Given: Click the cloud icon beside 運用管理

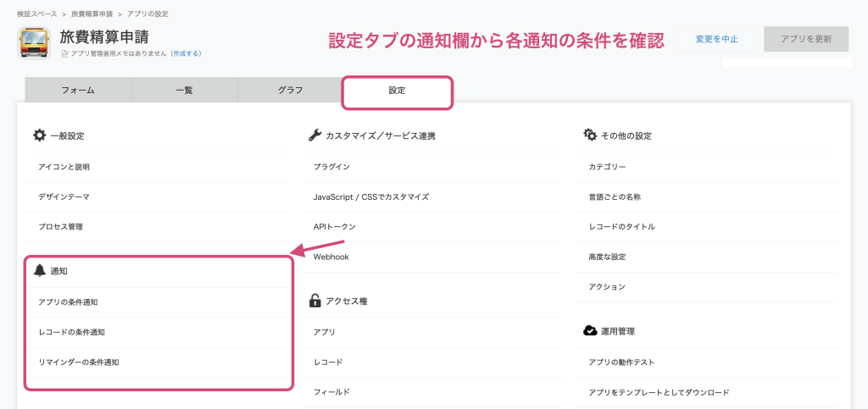Looking at the screenshot, I should click(590, 331).
